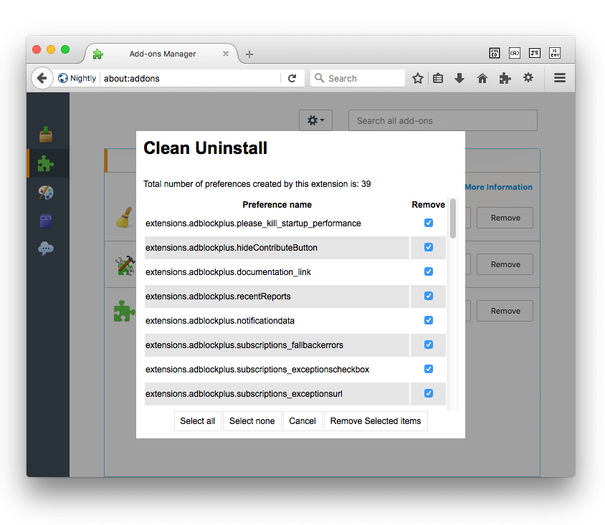The height and width of the screenshot is (525, 605).
Task: Open the bookmarks list icon
Action: pyautogui.click(x=438, y=78)
